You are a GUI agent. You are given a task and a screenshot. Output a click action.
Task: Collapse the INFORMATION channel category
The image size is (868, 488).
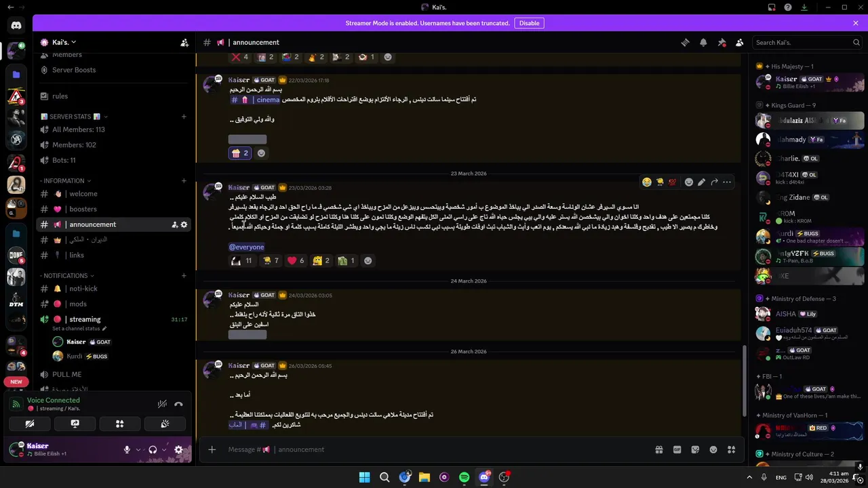(x=65, y=181)
